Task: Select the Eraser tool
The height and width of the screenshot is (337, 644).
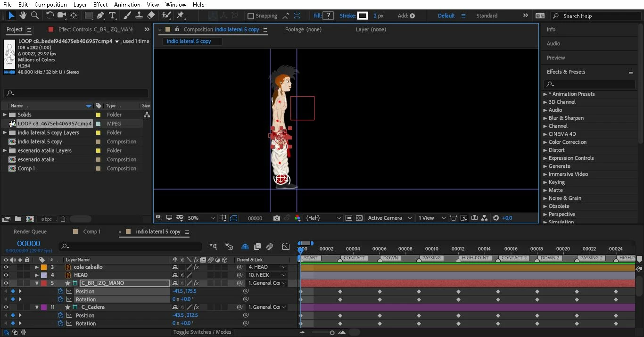Action: tap(151, 16)
